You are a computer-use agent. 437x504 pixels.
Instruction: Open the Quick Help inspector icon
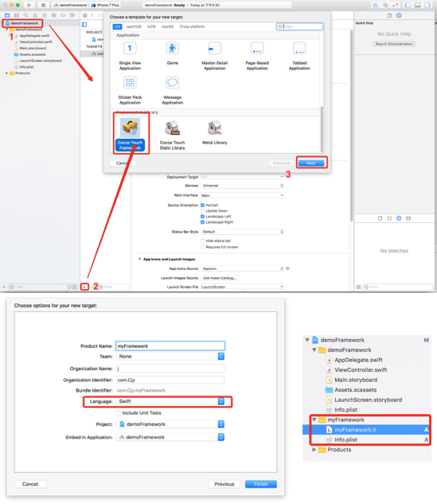[x=399, y=15]
